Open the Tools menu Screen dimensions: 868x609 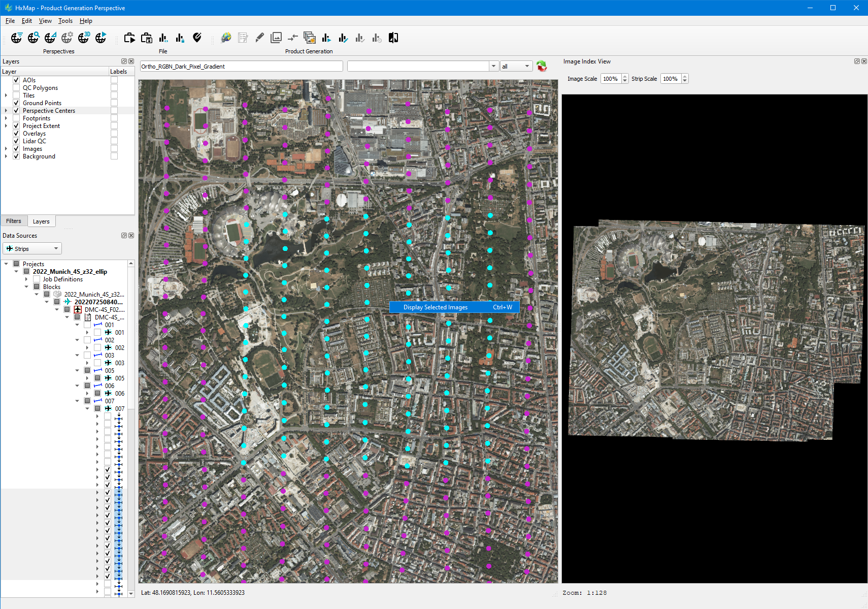click(x=65, y=21)
